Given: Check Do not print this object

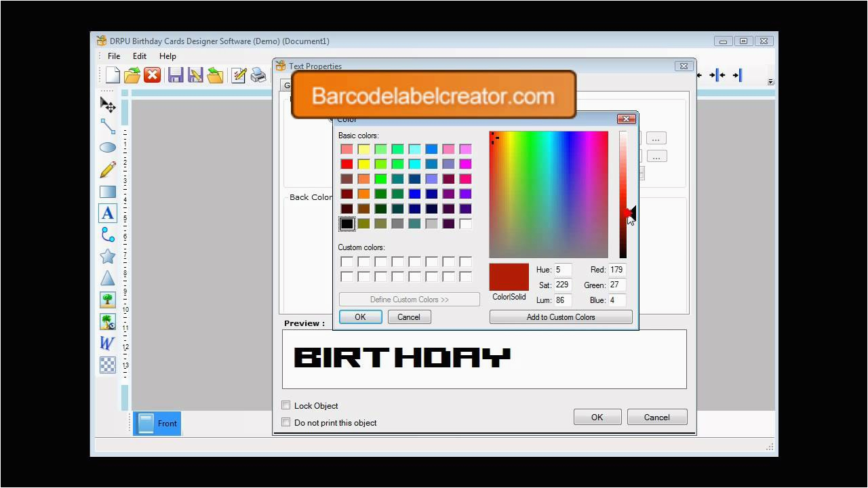Looking at the screenshot, I should (x=286, y=422).
